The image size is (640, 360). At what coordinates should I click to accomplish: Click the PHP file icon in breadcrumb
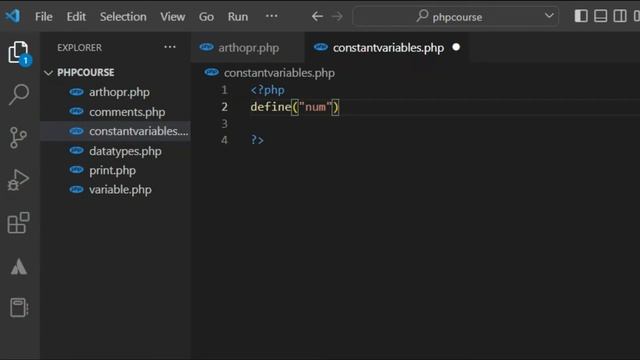pos(211,73)
